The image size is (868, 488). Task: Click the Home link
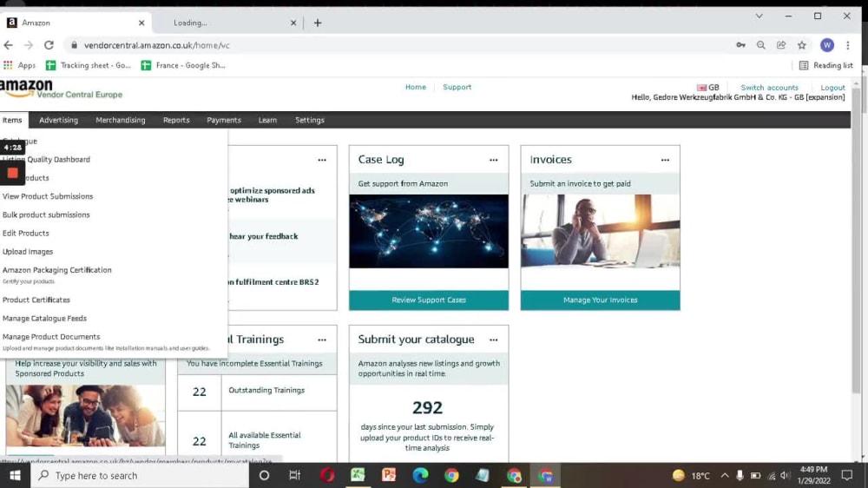pos(415,87)
